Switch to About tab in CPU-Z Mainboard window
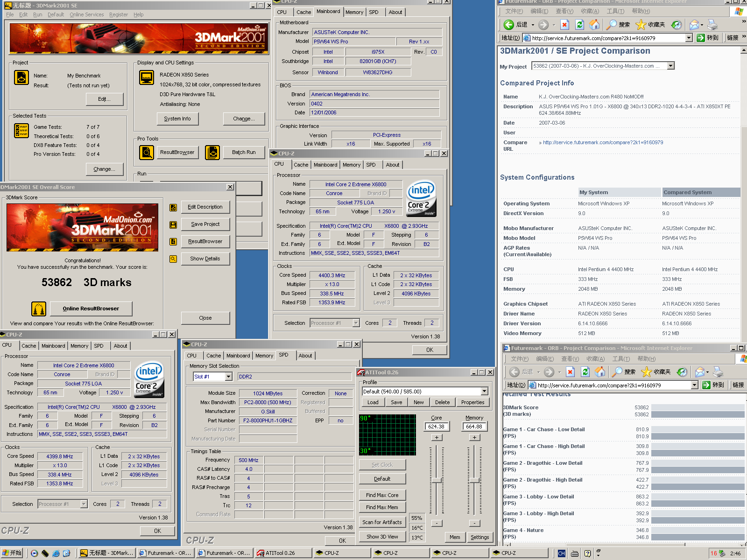 point(395,12)
